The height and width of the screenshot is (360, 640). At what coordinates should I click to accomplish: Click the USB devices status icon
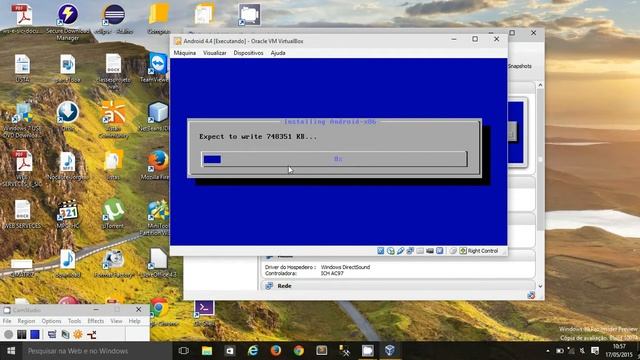point(400,251)
